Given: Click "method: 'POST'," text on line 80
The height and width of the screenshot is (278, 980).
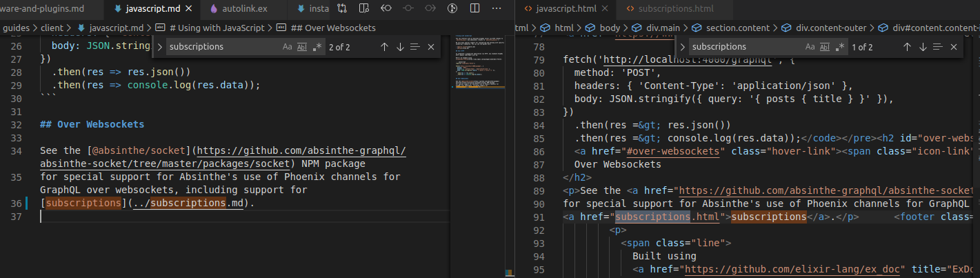Looking at the screenshot, I should [618, 72].
